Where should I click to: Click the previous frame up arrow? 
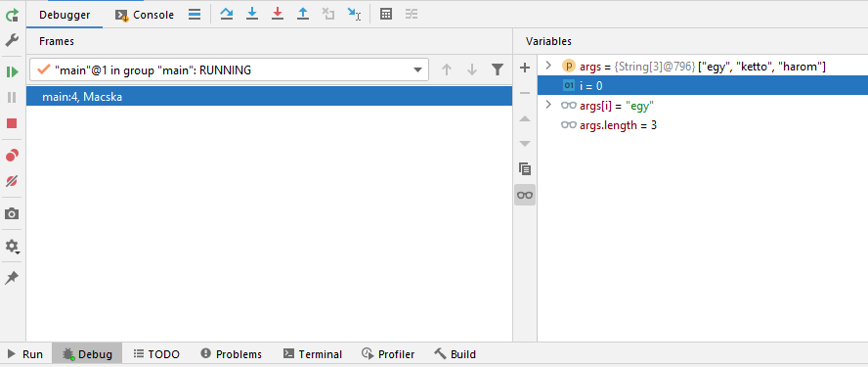click(x=447, y=69)
